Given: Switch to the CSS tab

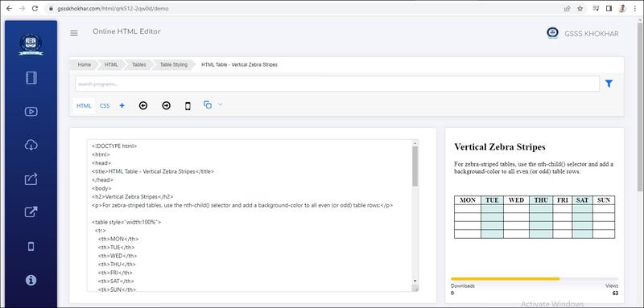Looking at the screenshot, I should point(105,106).
